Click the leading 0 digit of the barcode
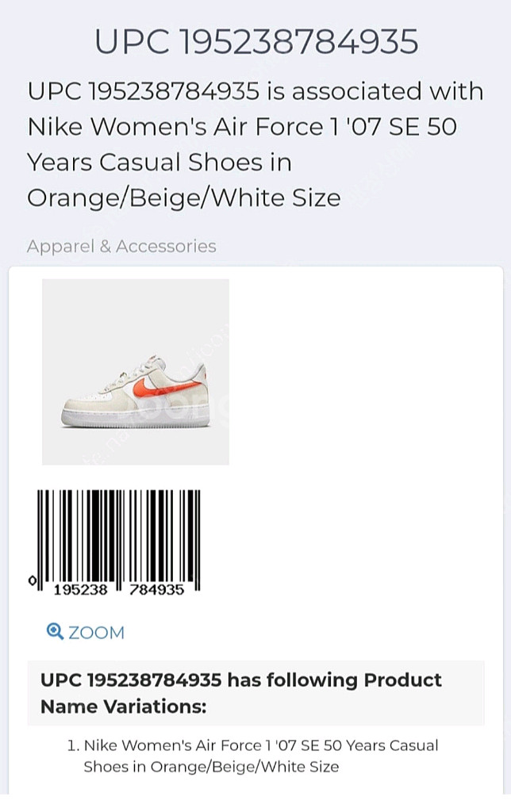511x812 pixels. 33,581
